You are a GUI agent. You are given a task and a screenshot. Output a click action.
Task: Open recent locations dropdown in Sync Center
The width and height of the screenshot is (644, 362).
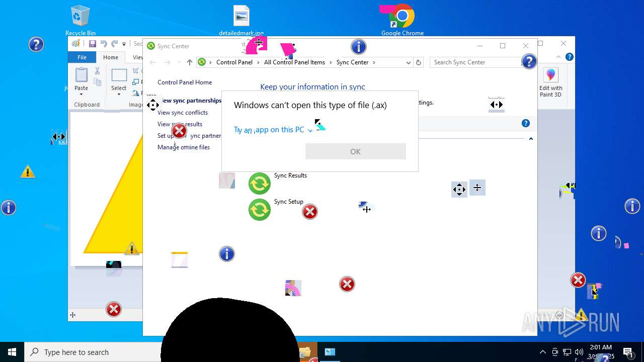(x=179, y=62)
